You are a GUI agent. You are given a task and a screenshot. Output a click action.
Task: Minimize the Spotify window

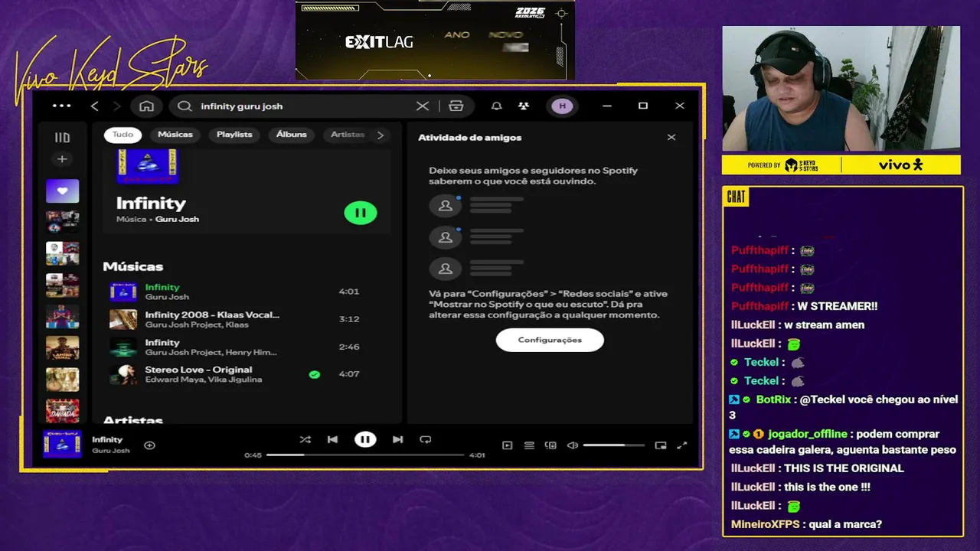point(607,106)
